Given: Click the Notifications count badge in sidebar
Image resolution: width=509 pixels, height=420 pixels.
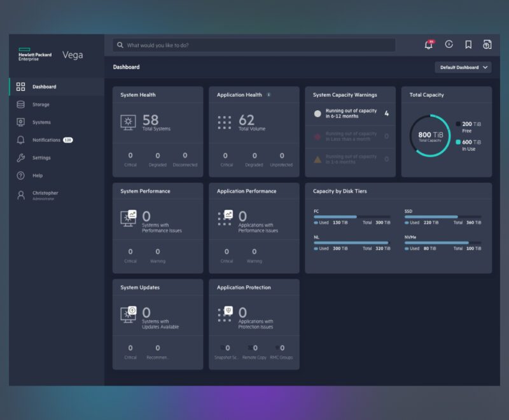Looking at the screenshot, I should 68,140.
